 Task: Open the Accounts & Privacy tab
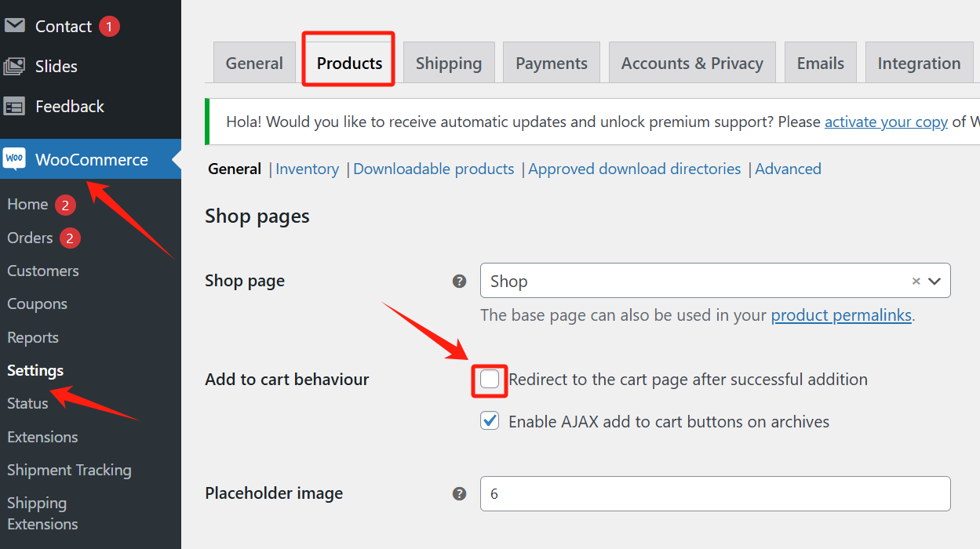tap(691, 61)
